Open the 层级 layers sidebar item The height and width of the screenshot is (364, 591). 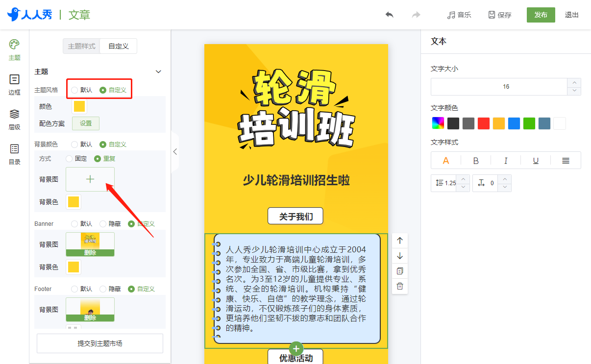(15, 120)
